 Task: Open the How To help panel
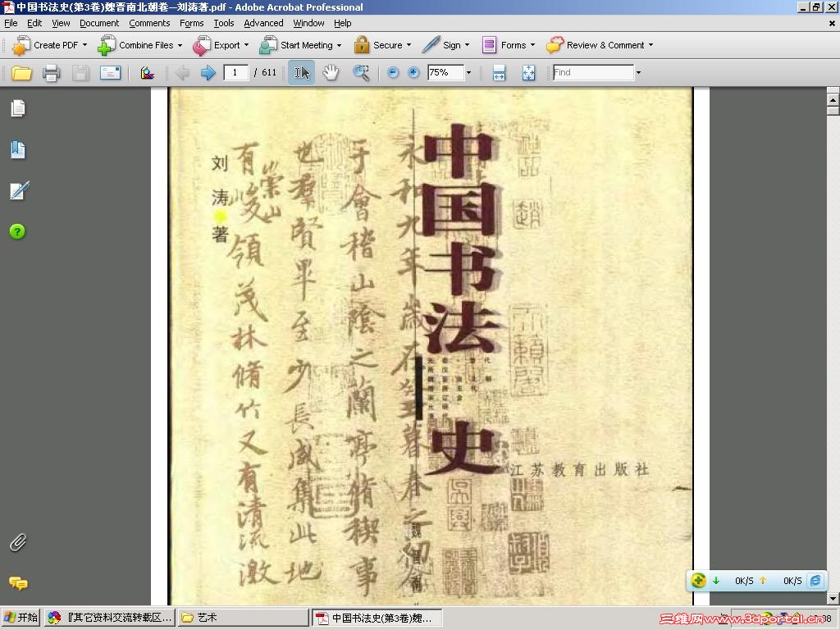(17, 231)
